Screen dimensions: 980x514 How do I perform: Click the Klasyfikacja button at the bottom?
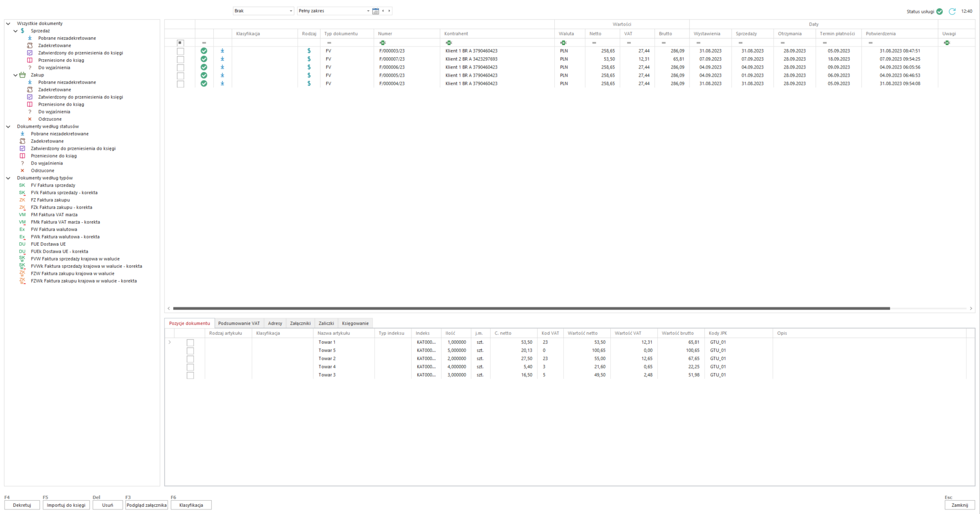pos(191,505)
